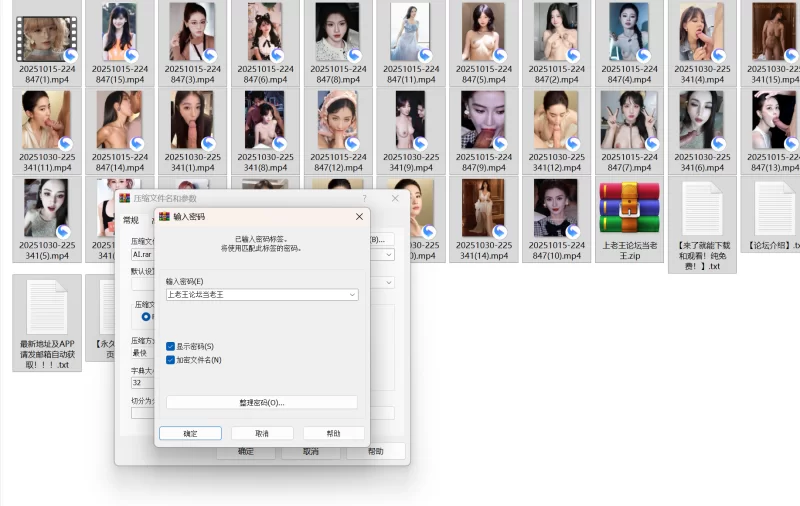Open the 输入密码(E) password dropdown arrow
This screenshot has width=800, height=506.
[352, 294]
